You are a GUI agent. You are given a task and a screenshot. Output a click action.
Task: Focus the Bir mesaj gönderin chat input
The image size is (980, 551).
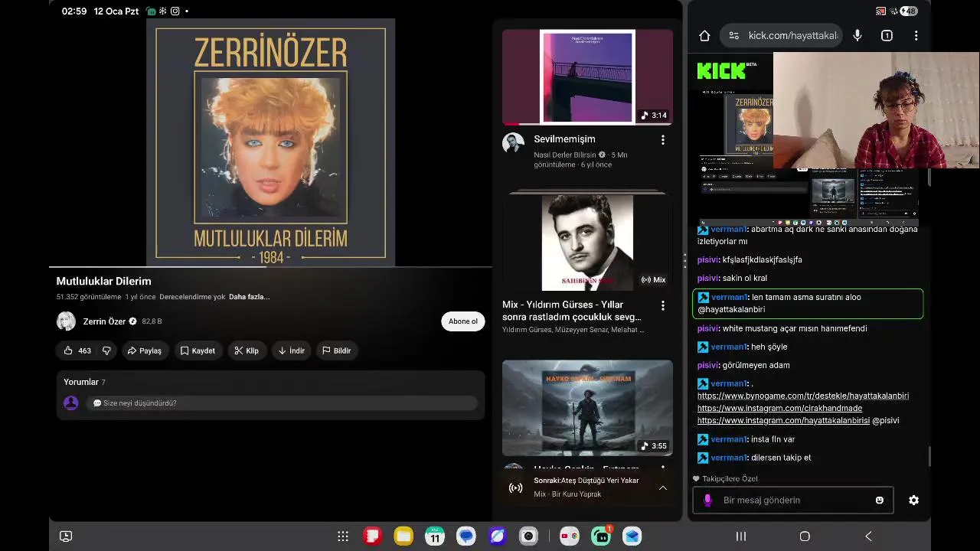tap(792, 500)
